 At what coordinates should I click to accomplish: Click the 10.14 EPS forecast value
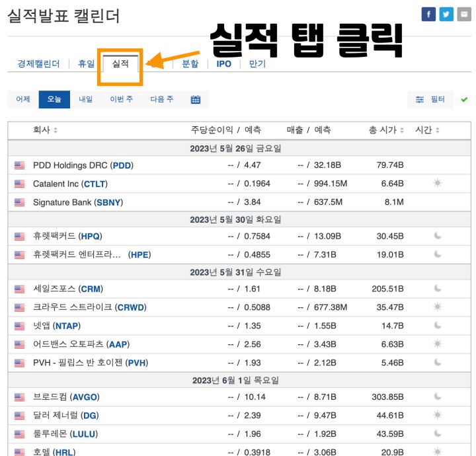click(x=255, y=397)
